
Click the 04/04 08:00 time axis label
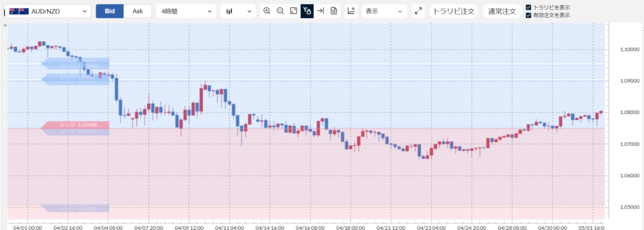coord(108,227)
